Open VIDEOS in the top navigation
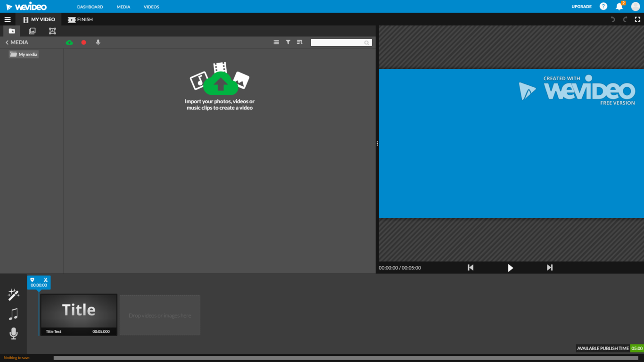Screen dimensions: 644x362 151,7
